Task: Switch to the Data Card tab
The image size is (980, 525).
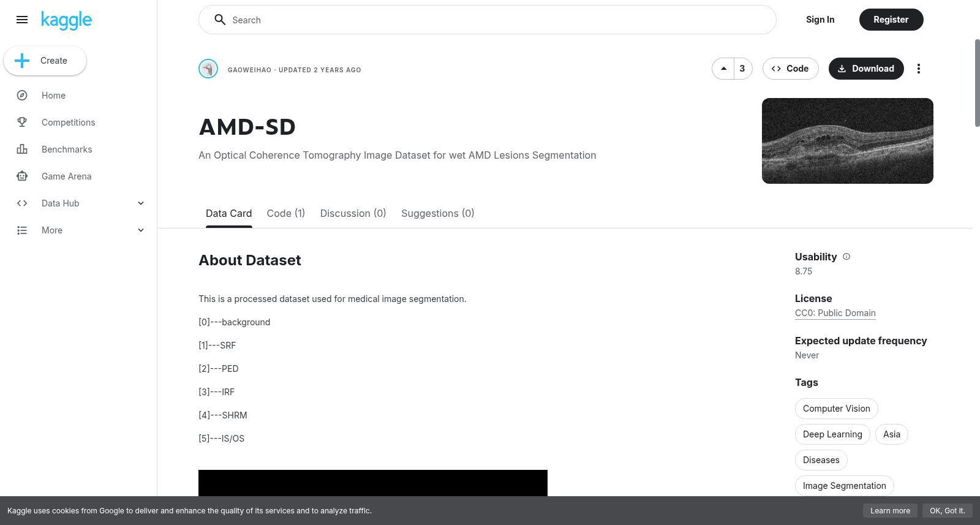Action: (228, 213)
